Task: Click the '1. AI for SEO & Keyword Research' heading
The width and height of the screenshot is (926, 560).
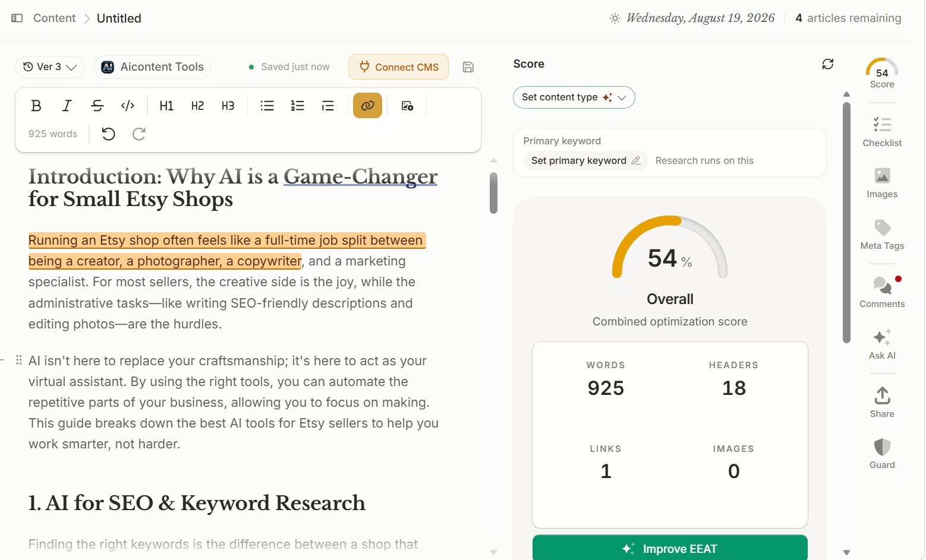Action: pyautogui.click(x=197, y=503)
